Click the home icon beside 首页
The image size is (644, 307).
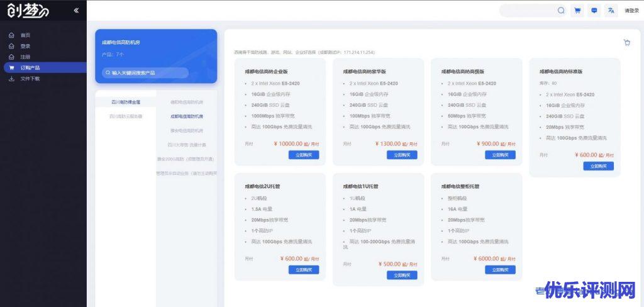point(11,35)
